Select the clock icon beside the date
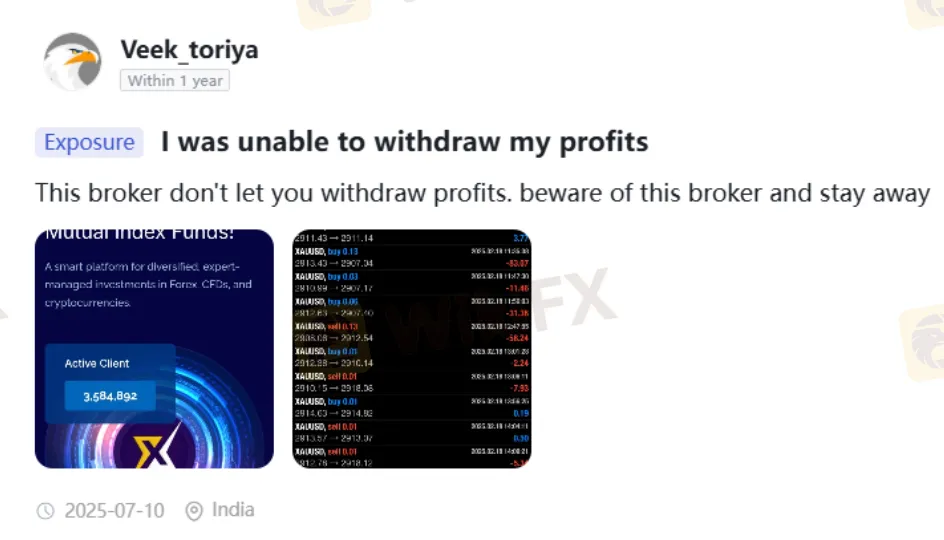This screenshot has width=944, height=540. click(45, 511)
